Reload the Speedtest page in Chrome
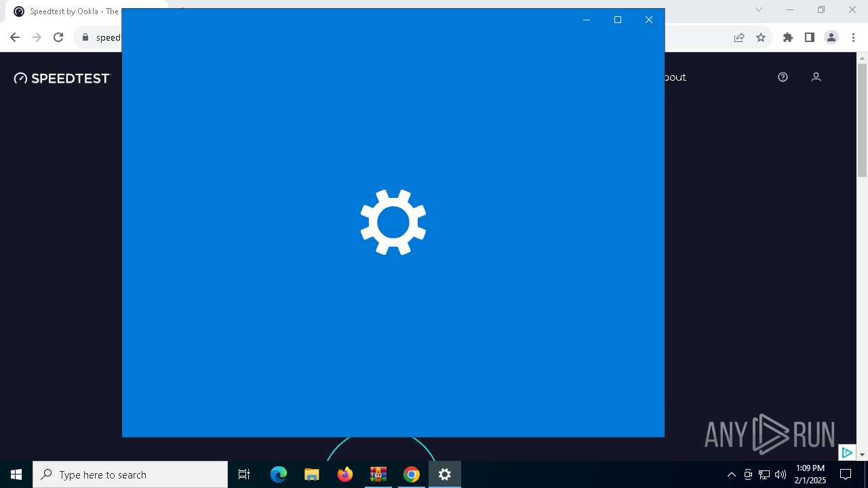This screenshot has height=488, width=868. coord(58,37)
